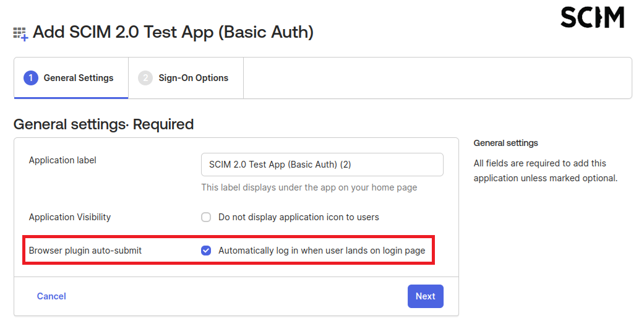Click the "Add SCIM 2.0 Test App" page title
The image size is (644, 326).
[173, 32]
